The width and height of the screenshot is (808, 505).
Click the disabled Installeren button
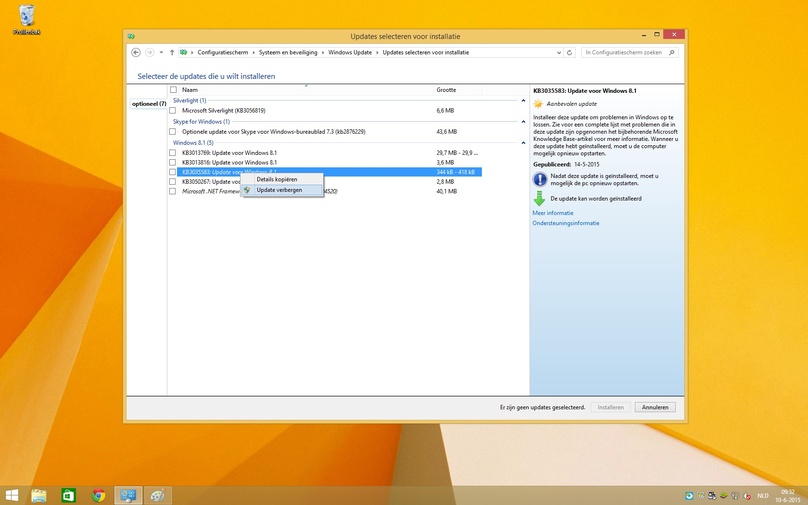(x=611, y=407)
